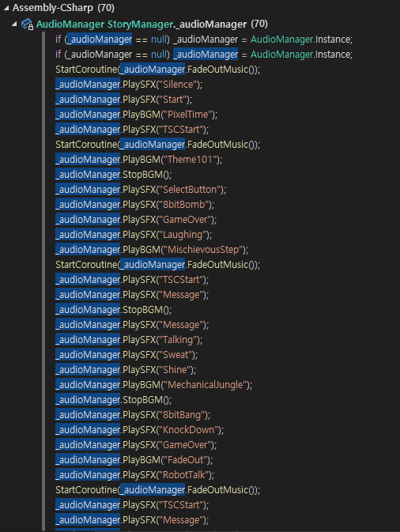
Task: Open the PlaySFX("Laughing") reference
Action: (x=134, y=235)
